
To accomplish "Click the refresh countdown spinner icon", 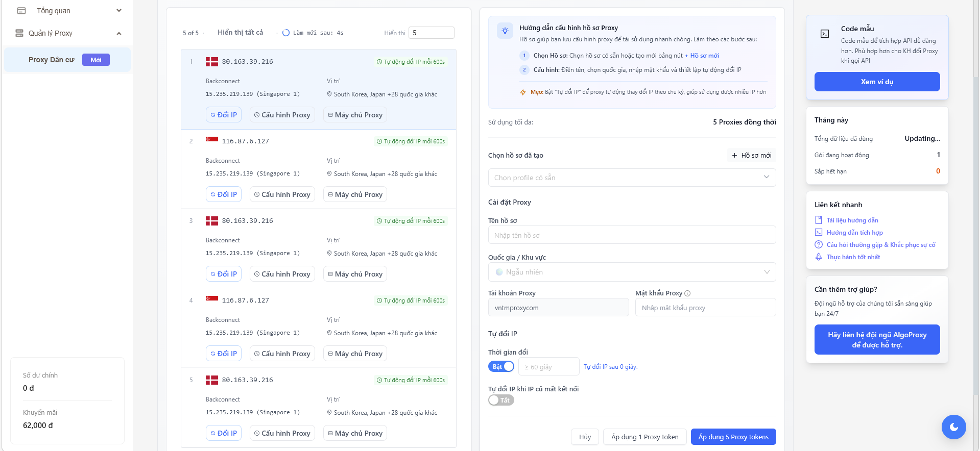I will pyautogui.click(x=286, y=33).
